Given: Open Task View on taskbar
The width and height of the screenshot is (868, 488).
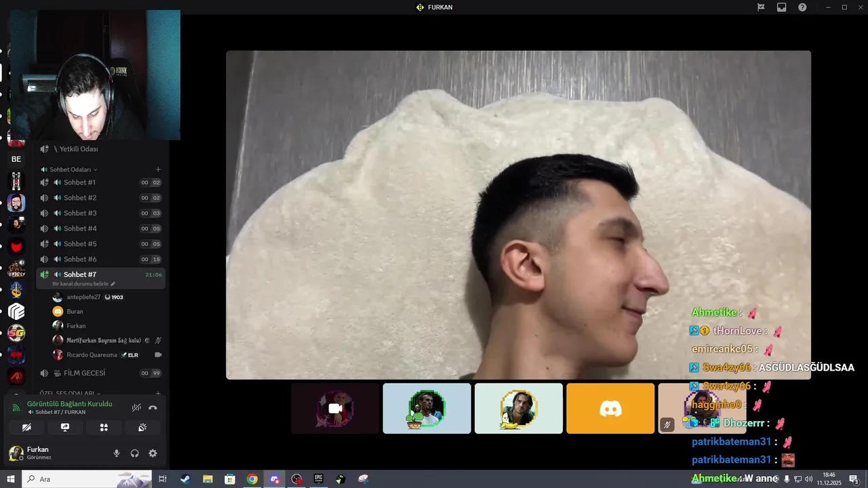Looking at the screenshot, I should click(x=163, y=479).
